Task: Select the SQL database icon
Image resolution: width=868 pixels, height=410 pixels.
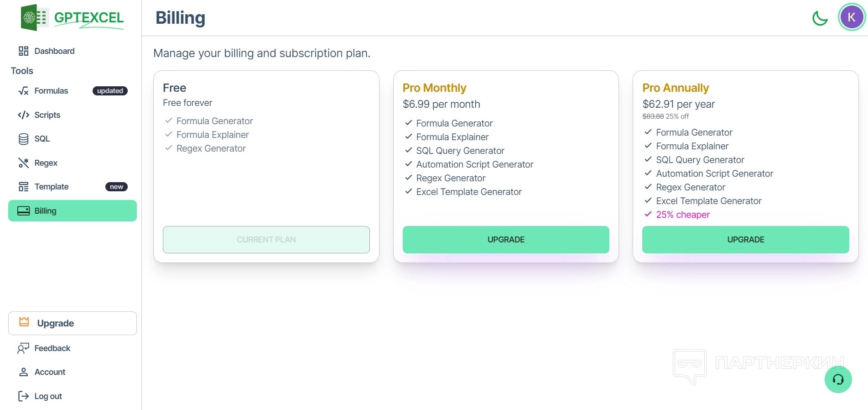Action: pos(23,139)
